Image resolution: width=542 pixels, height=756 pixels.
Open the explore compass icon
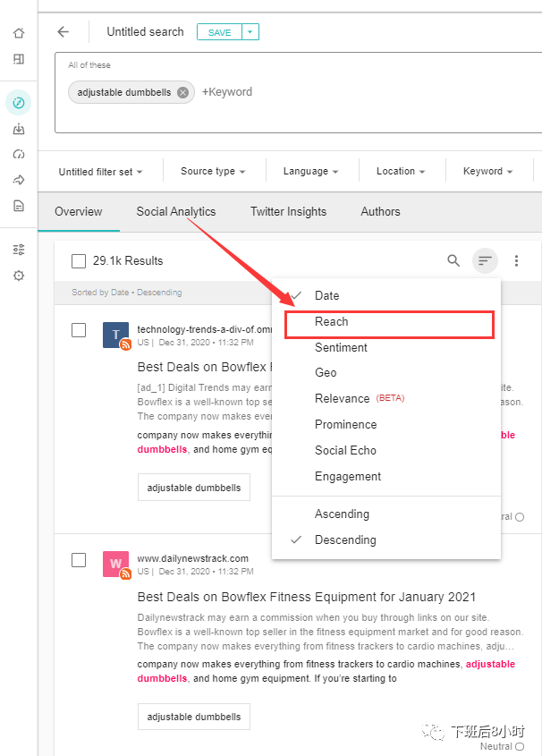click(19, 102)
